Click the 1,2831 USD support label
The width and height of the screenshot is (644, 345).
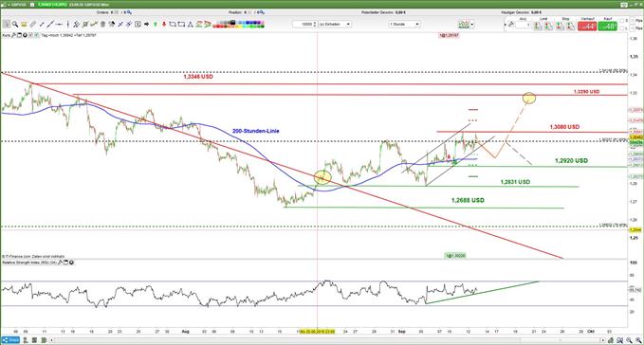point(515,182)
